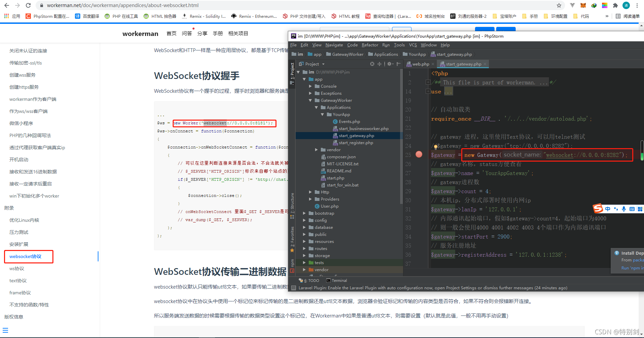Toggle Sogou Chinese/English mode button
Viewport: 644px width, 338px height.
[608, 209]
